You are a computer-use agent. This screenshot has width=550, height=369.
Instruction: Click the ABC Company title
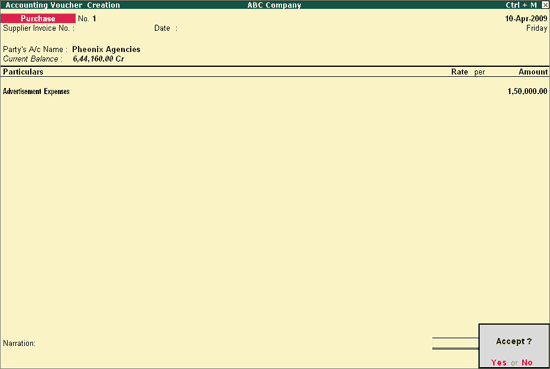(274, 5)
